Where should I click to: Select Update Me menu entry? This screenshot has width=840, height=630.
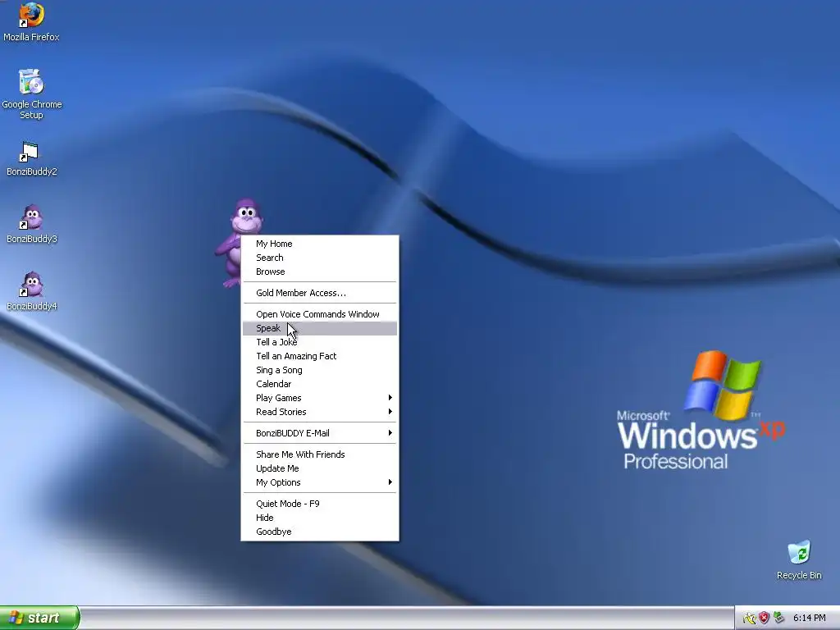(320, 468)
